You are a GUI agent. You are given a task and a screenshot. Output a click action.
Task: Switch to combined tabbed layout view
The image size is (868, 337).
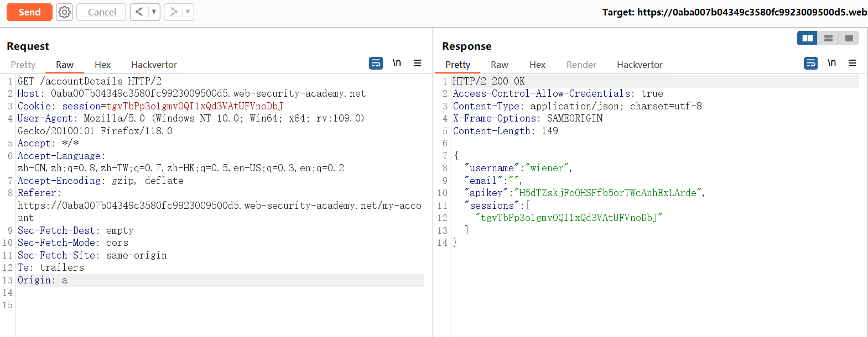[x=849, y=38]
